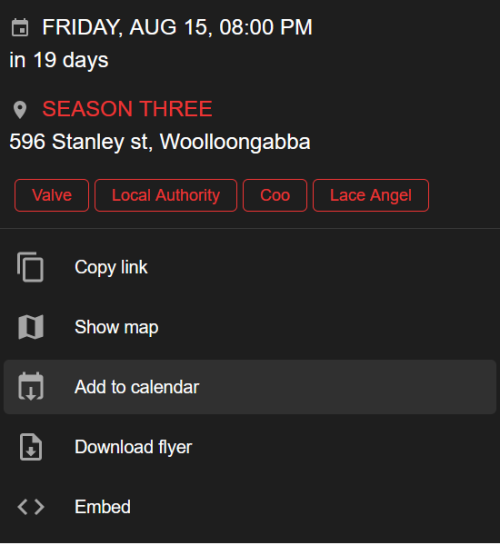Image resolution: width=500 pixels, height=545 pixels.
Task: Select the Valve tag
Action: click(52, 195)
